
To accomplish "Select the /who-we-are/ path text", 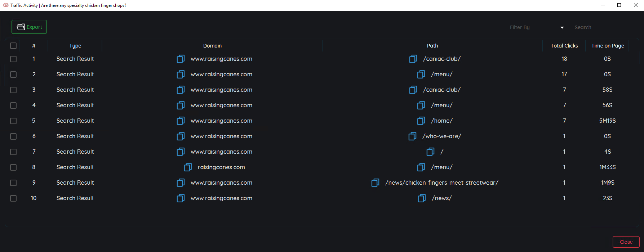I will pos(442,136).
